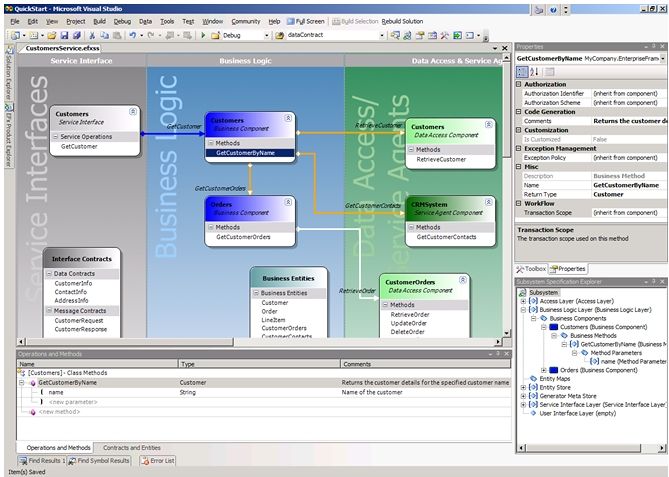Collapse CustomerOrders Data Access shape chevron
The image size is (669, 477).
point(462,279)
